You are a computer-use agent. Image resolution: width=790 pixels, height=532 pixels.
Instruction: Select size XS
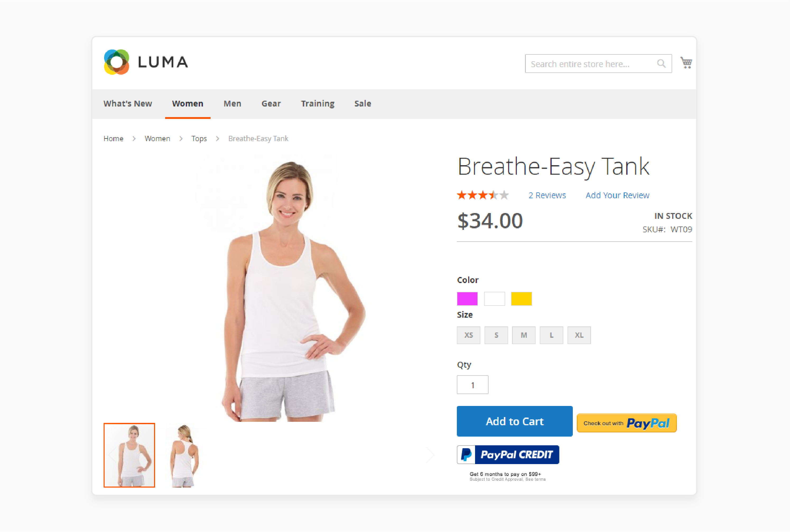click(x=468, y=335)
